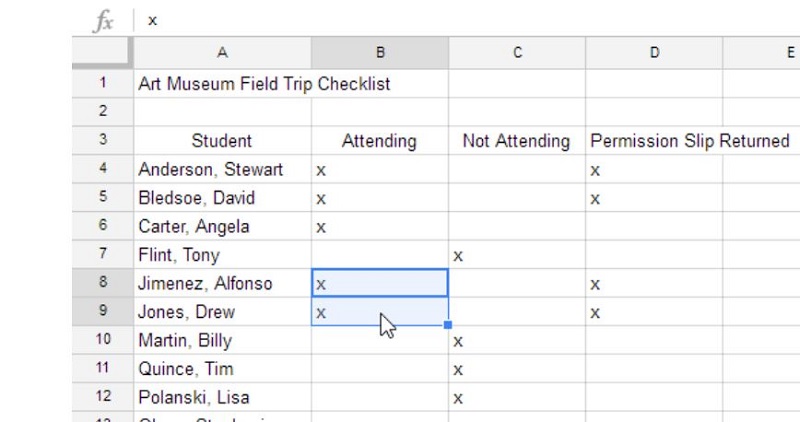
Task: Click the Attending header cell
Action: (x=380, y=141)
